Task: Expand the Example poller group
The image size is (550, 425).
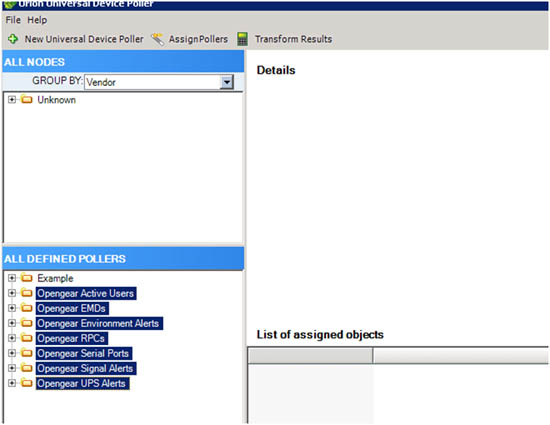Action: click(x=12, y=278)
